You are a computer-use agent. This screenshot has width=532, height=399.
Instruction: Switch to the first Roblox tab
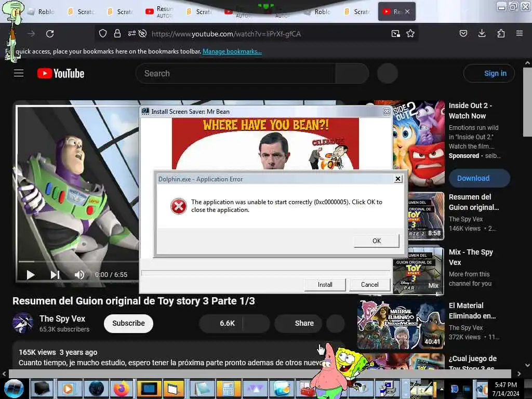click(x=42, y=11)
